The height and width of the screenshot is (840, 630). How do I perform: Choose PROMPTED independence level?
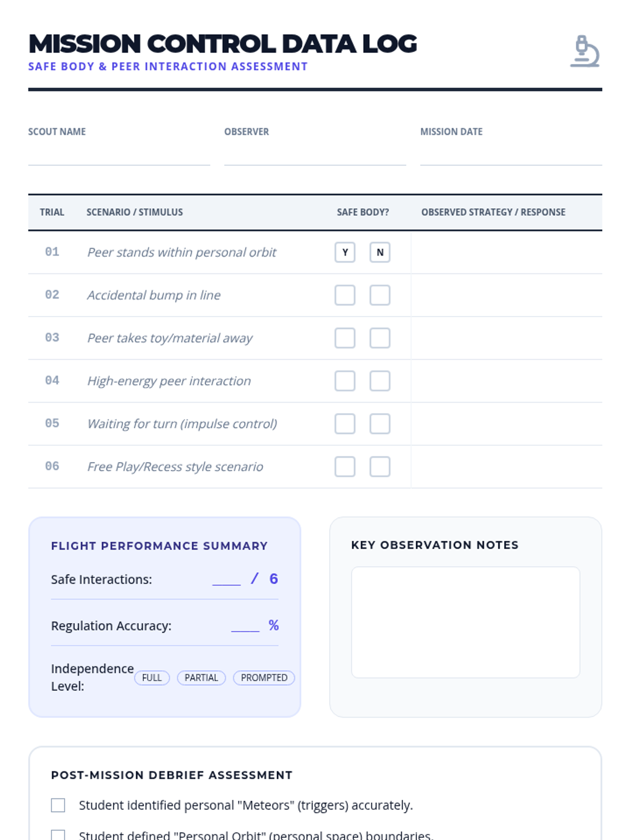[264, 678]
